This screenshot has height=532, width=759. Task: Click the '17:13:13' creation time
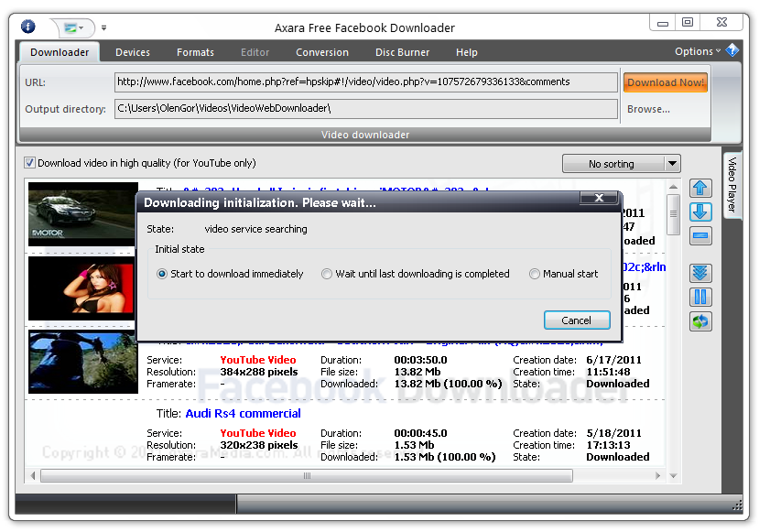tap(608, 445)
